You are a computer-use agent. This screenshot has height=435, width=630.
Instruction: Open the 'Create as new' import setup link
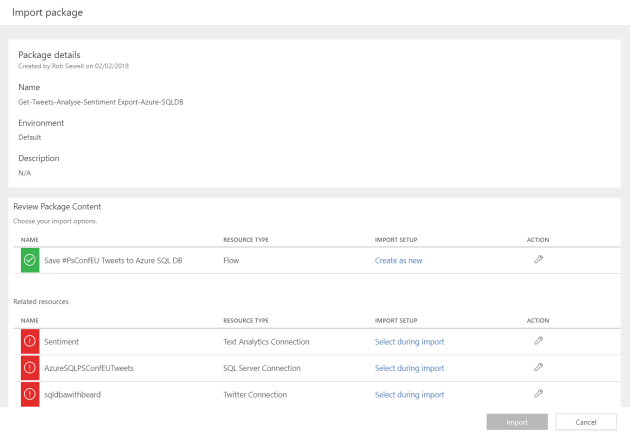(398, 260)
